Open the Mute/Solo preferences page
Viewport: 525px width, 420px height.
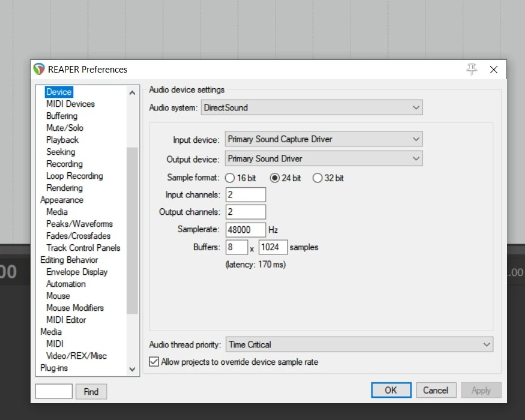(x=65, y=128)
